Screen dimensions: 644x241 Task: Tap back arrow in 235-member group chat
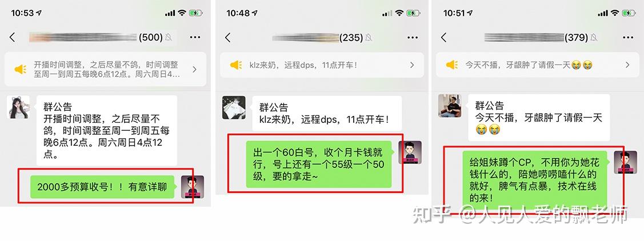[228, 38]
